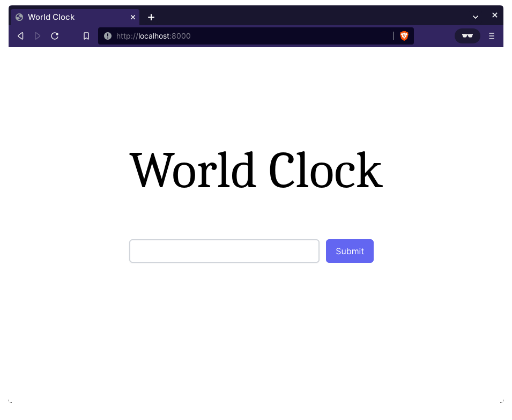Click inside the timezone text field
The height and width of the screenshot is (420, 512).
(224, 250)
